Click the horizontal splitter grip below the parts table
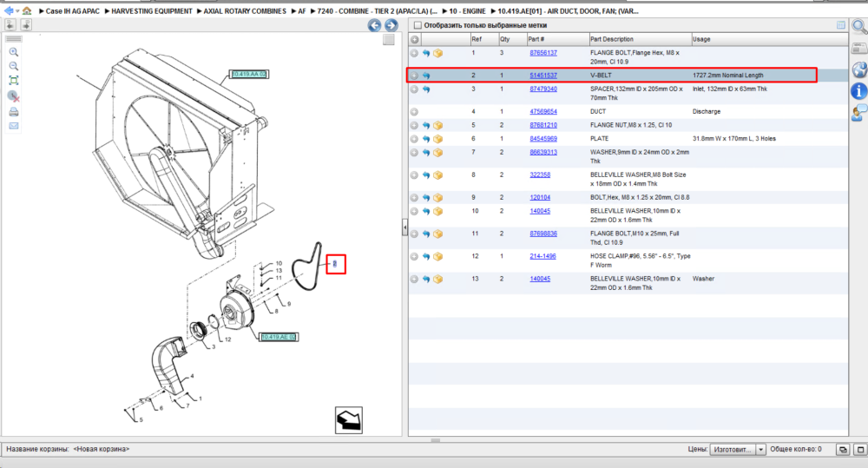 tap(436, 440)
